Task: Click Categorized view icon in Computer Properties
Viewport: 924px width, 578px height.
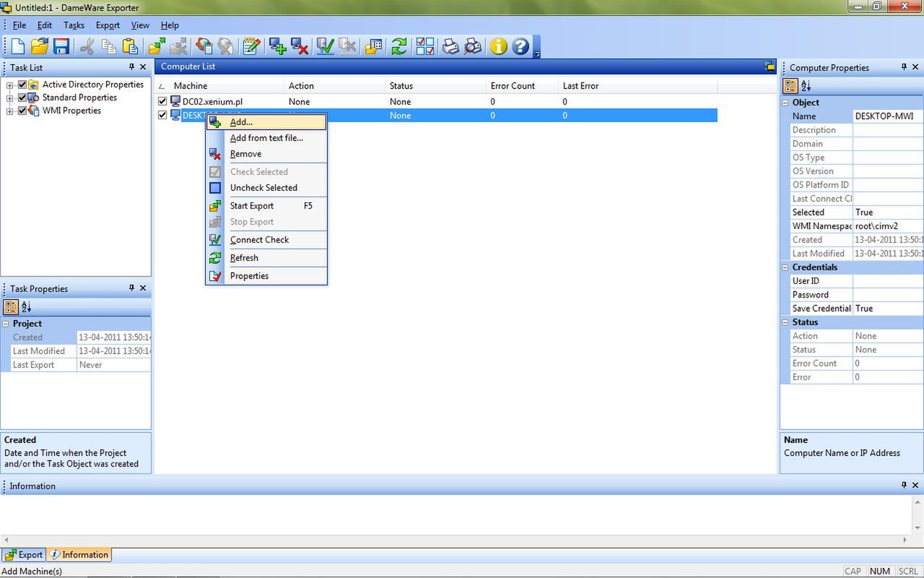Action: (x=790, y=86)
